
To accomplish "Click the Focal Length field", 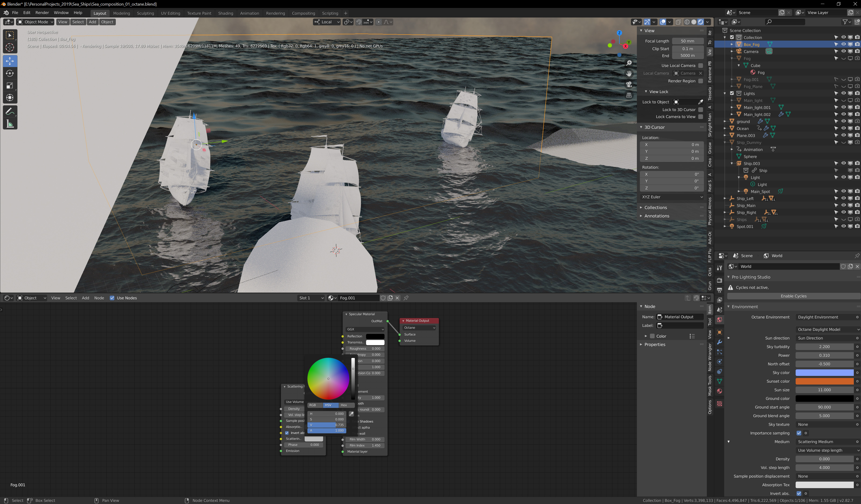I will 688,41.
